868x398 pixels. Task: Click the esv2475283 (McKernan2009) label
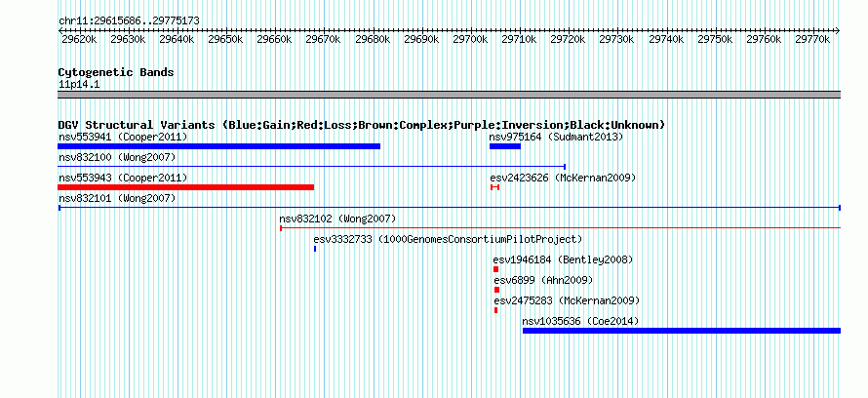567,300
